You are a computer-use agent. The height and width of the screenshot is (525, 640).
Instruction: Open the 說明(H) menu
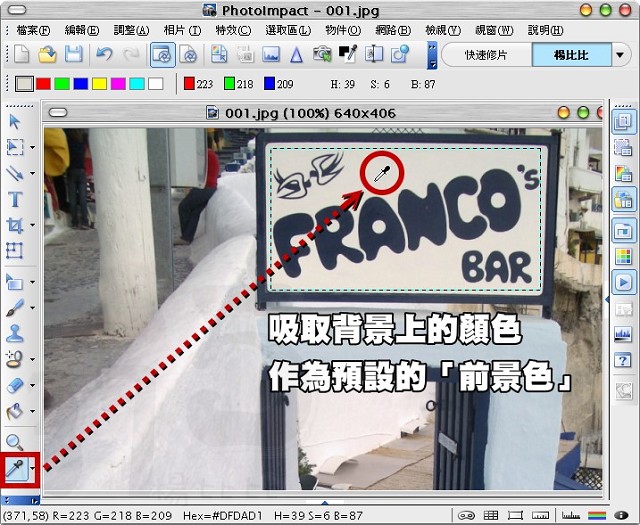pyautogui.click(x=545, y=30)
